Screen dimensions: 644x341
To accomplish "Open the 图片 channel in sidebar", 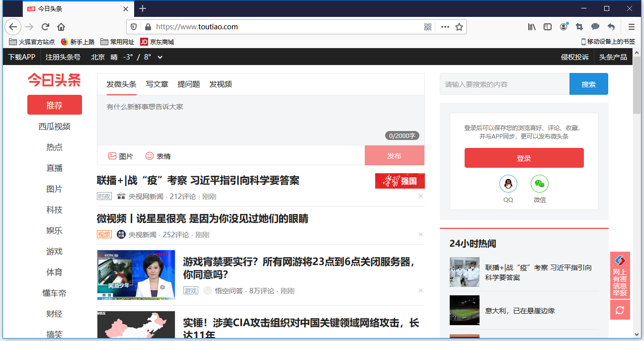I will (x=55, y=189).
